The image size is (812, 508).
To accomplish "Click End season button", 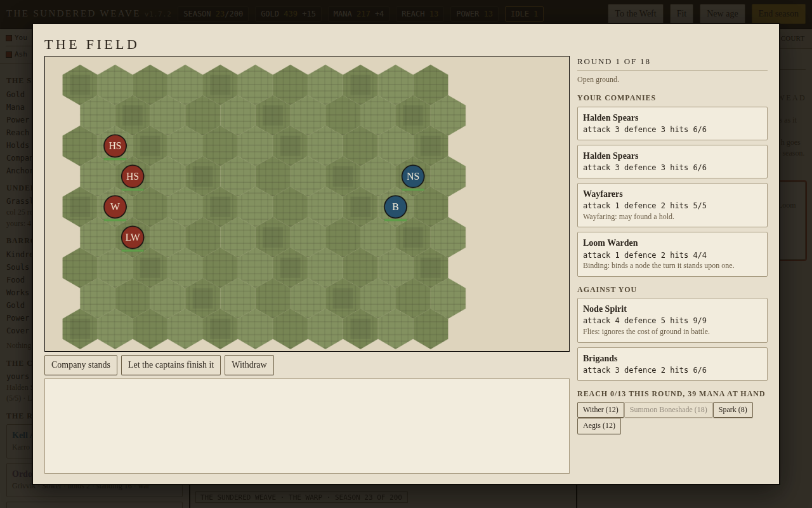I will point(778,13).
